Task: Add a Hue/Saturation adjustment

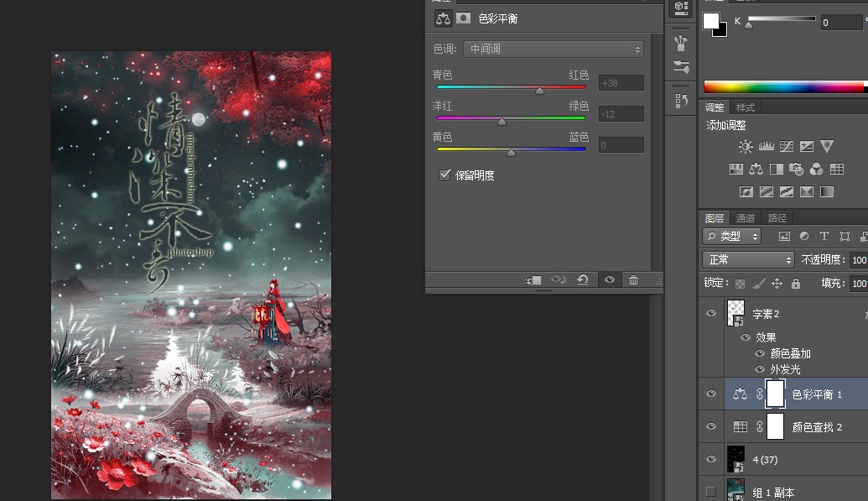Action: pyautogui.click(x=736, y=169)
